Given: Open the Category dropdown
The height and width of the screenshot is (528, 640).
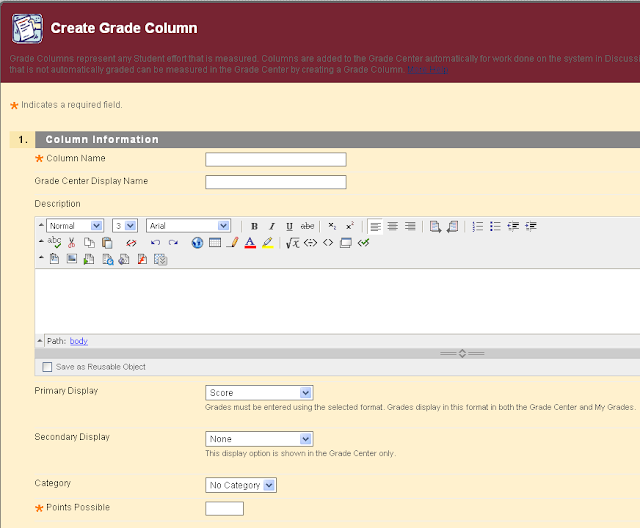Looking at the screenshot, I should 241,485.
